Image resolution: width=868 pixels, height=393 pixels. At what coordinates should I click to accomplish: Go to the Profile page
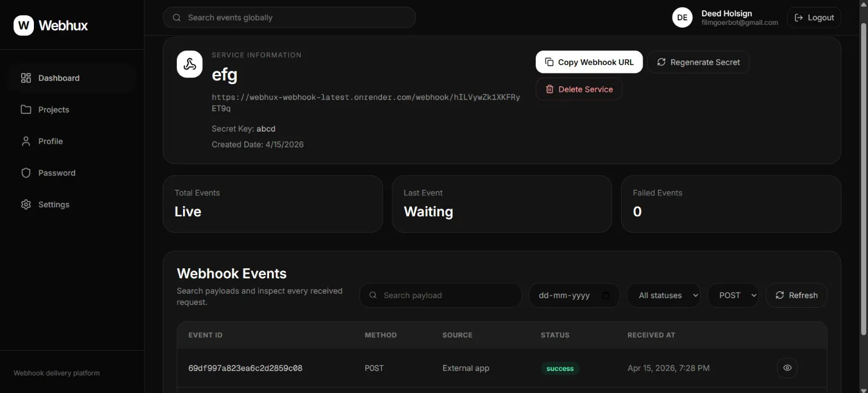pos(72,141)
